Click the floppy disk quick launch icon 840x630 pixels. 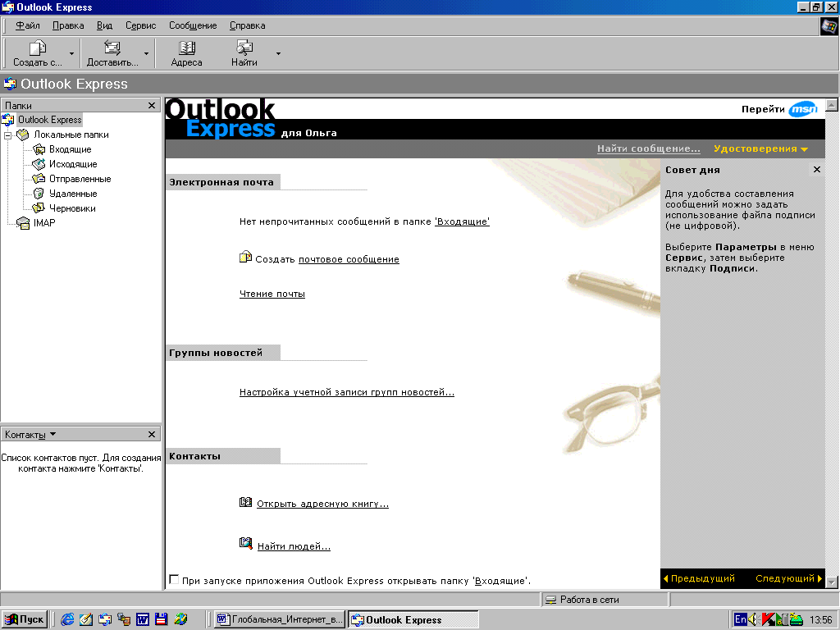(162, 619)
